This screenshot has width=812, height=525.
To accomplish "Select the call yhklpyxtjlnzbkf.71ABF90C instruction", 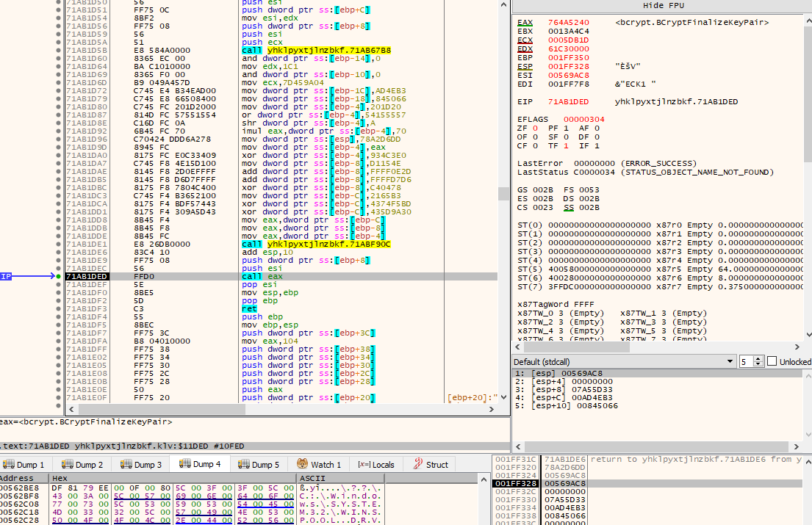I will click(x=316, y=244).
